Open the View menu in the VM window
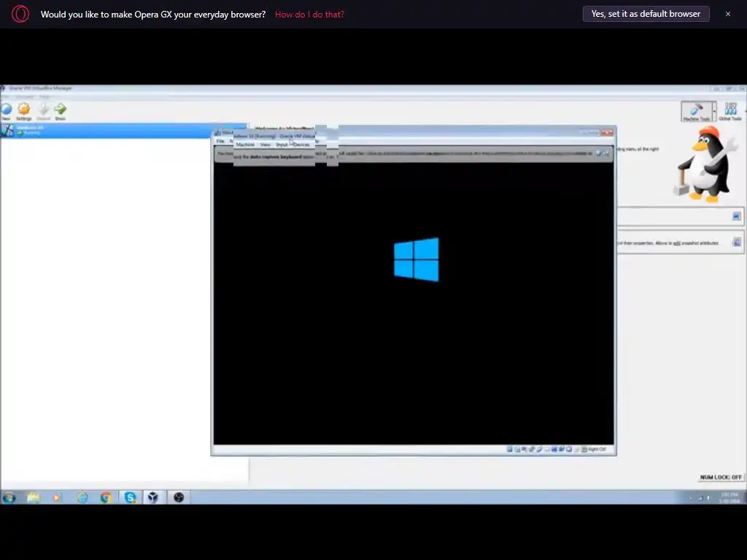This screenshot has height=560, width=747. (x=266, y=144)
